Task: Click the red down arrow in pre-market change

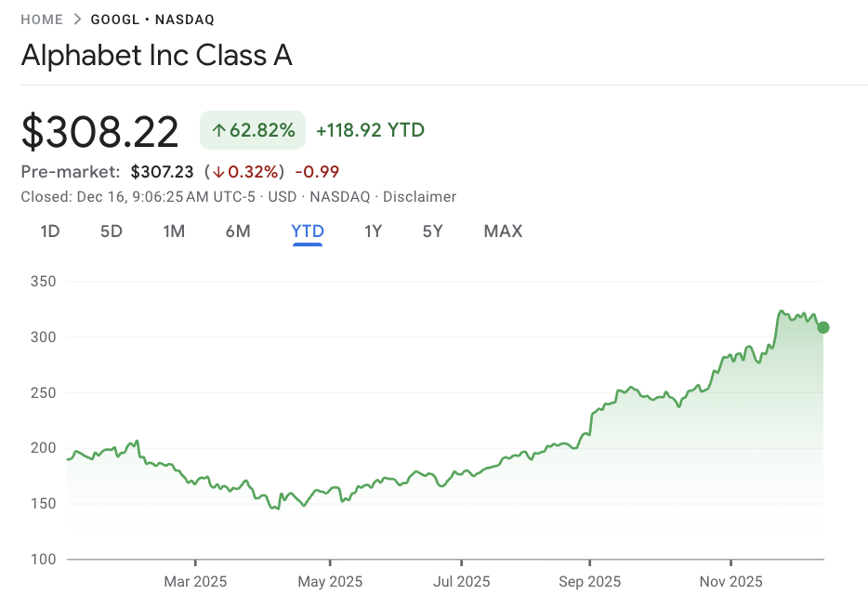Action: (x=218, y=171)
